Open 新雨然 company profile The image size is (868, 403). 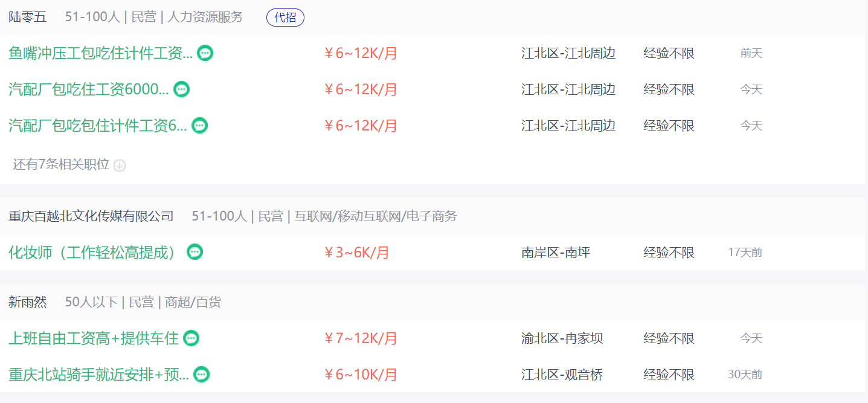27,301
